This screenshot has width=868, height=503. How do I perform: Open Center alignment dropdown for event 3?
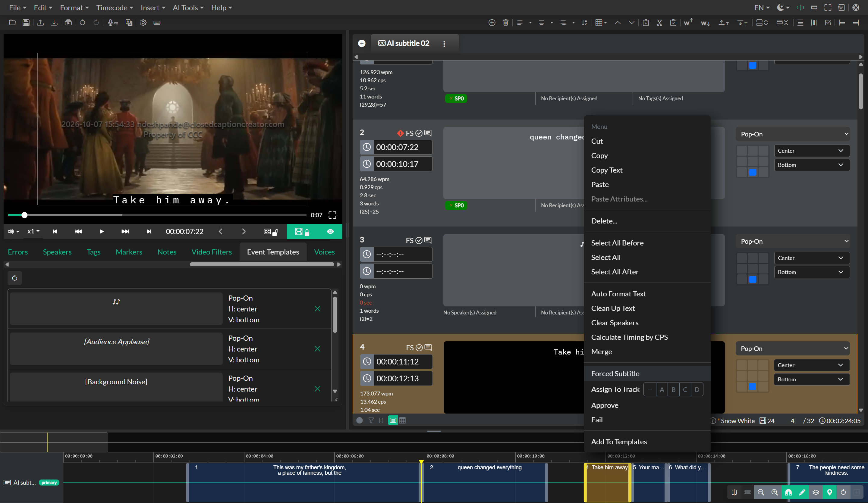coord(812,258)
